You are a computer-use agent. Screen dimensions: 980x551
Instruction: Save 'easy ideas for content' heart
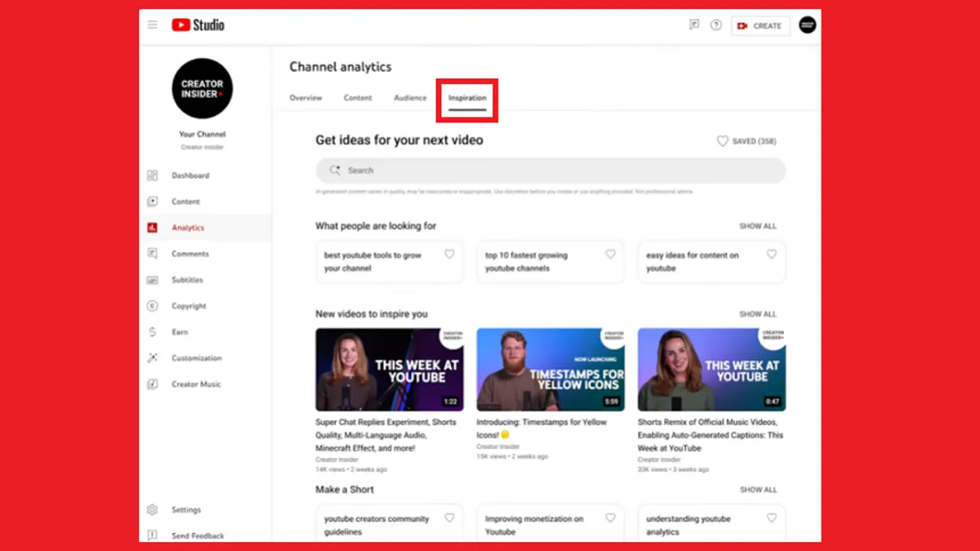click(771, 255)
